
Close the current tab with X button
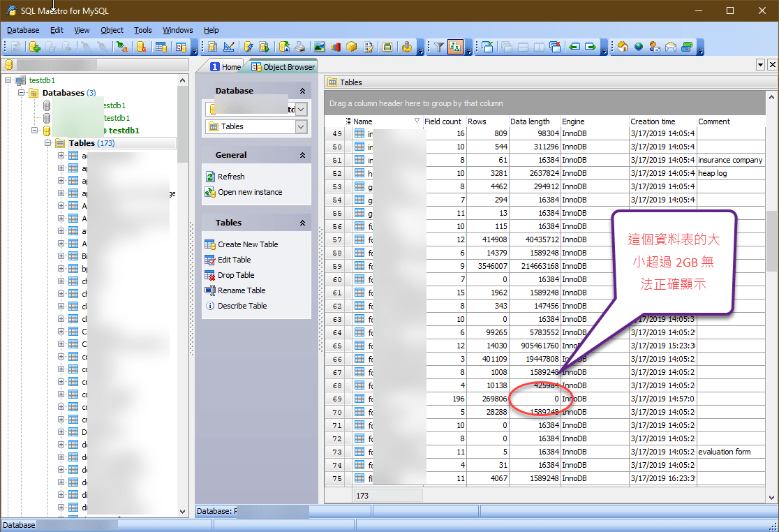point(772,64)
